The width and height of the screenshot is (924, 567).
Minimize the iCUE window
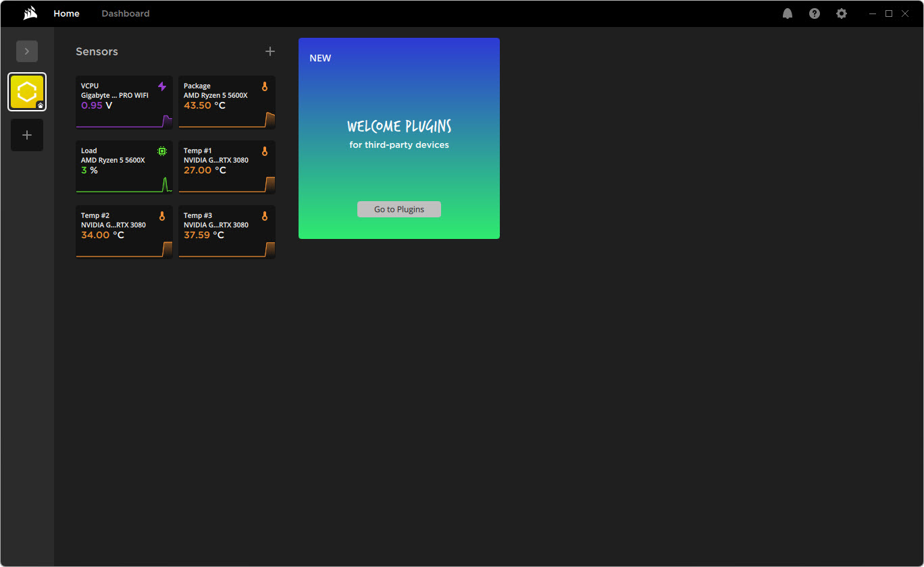click(873, 13)
